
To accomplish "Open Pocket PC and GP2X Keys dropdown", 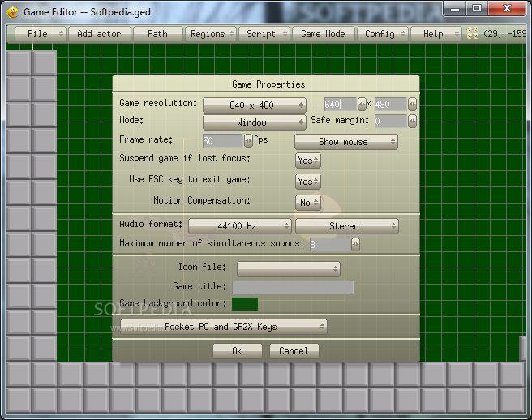I will pyautogui.click(x=224, y=327).
